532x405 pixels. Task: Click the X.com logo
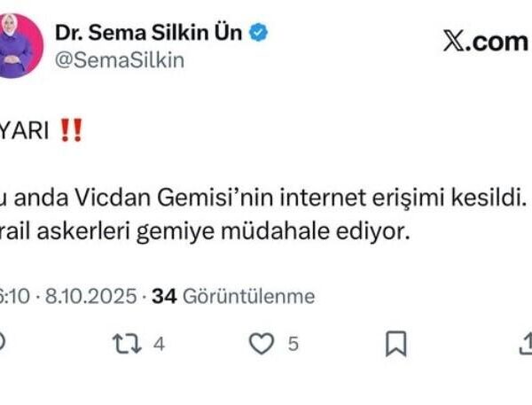click(484, 42)
